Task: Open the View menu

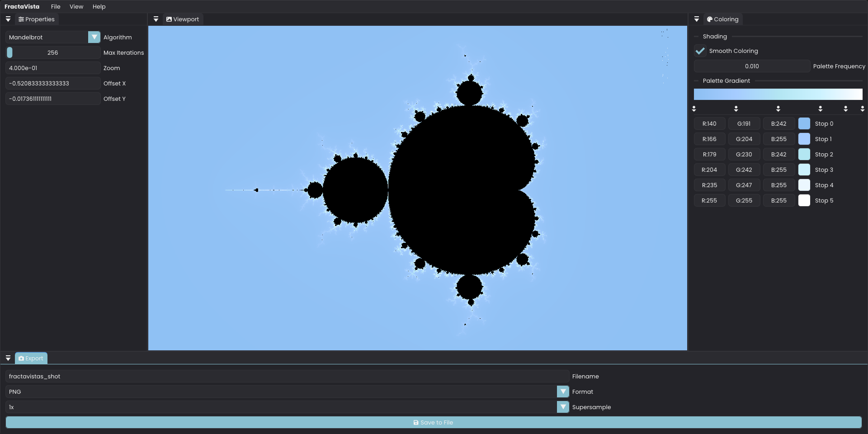Action: [76, 6]
